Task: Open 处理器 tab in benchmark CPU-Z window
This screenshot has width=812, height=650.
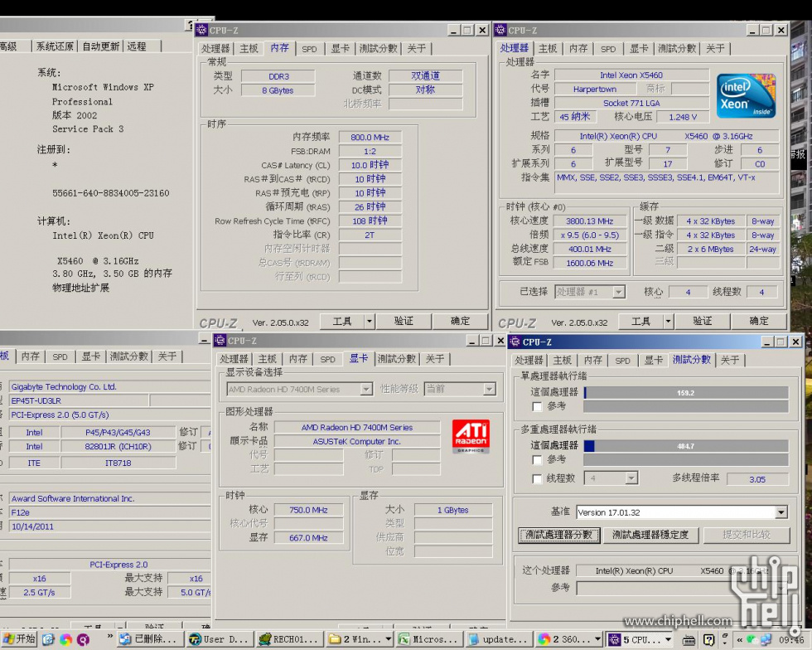Action: (x=529, y=360)
